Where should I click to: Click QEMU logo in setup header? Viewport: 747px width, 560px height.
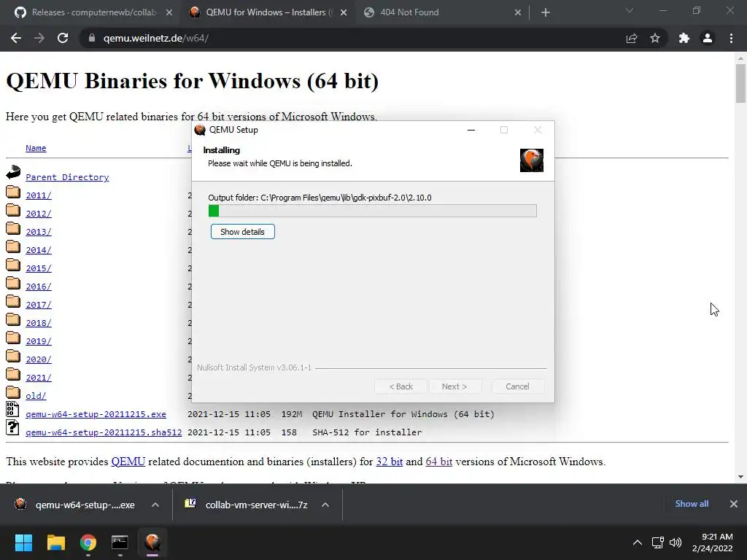click(x=532, y=160)
